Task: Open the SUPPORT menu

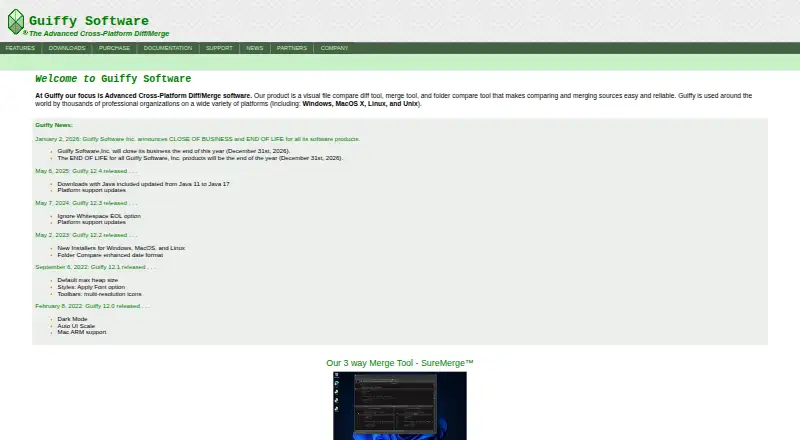Action: coord(219,48)
